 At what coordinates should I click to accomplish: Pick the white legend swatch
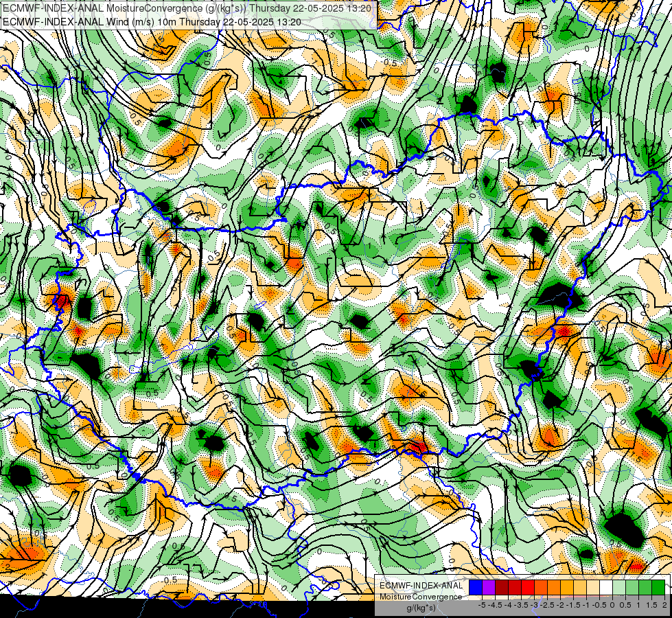point(605,587)
